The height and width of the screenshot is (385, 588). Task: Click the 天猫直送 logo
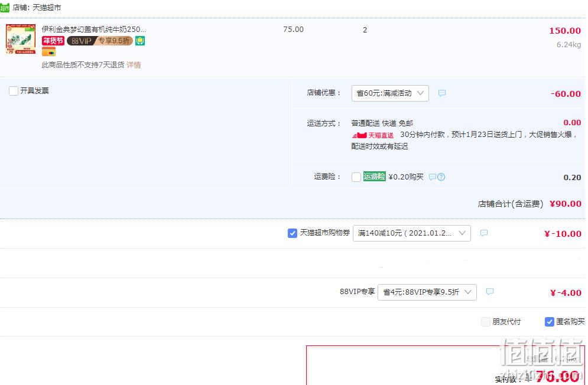pos(373,135)
